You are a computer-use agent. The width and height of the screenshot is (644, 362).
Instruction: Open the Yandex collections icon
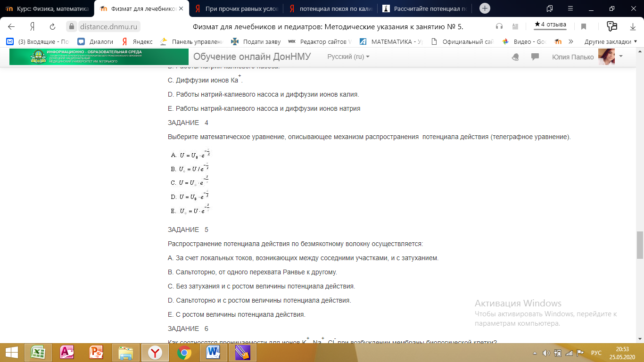612,26
